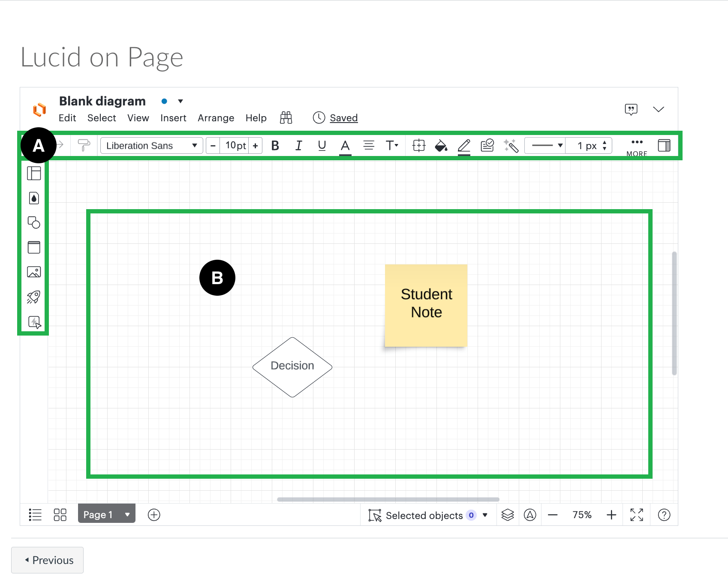
Task: Open the image insert icon
Action: (34, 272)
